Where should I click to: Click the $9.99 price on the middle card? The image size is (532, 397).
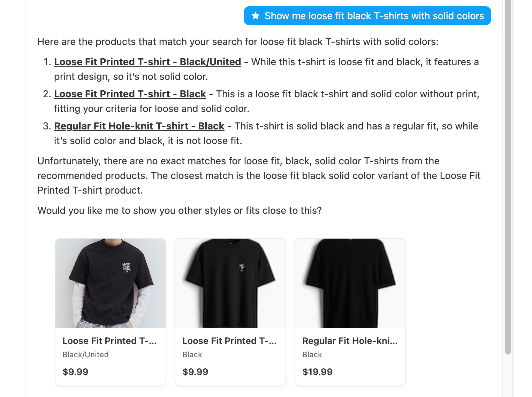coord(195,372)
